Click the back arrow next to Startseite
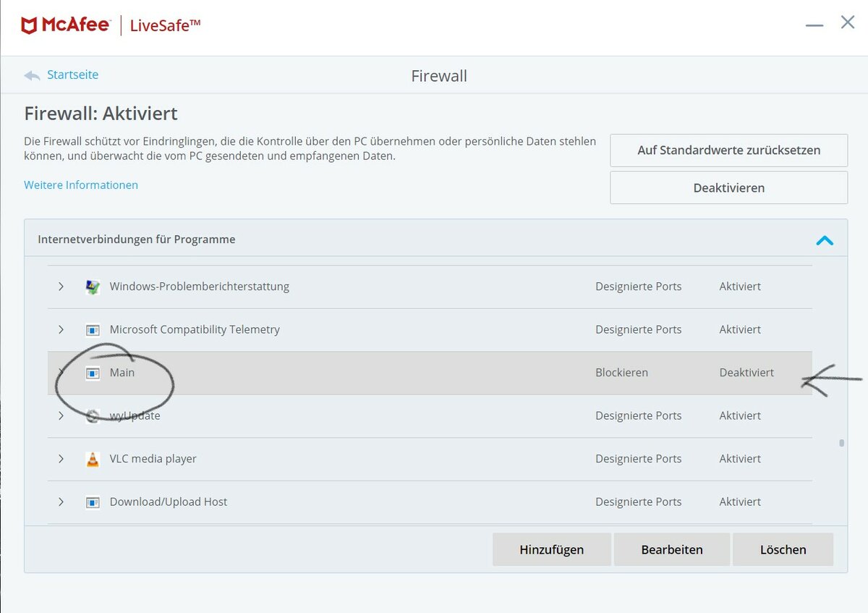 click(x=32, y=75)
